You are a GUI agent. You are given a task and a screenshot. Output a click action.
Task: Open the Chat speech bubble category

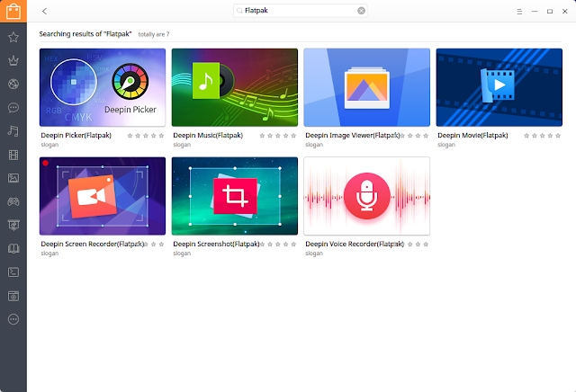[13, 108]
